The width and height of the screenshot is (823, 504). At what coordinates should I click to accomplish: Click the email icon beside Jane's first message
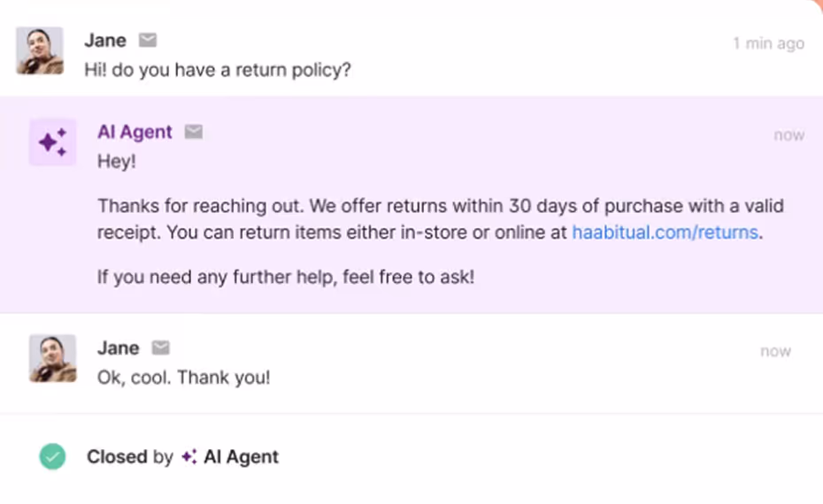point(148,41)
